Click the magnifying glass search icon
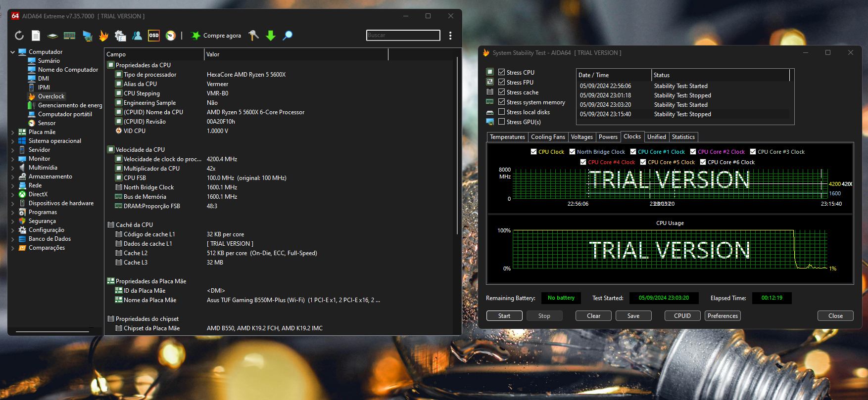868x400 pixels. click(288, 36)
